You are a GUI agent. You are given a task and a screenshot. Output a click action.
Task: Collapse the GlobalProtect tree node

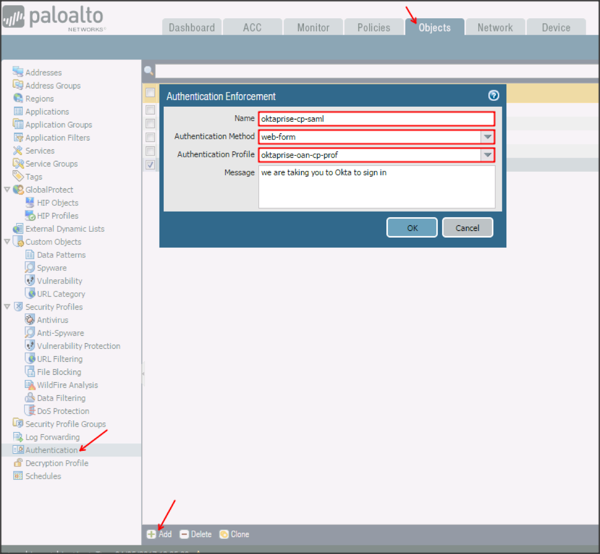[8, 190]
